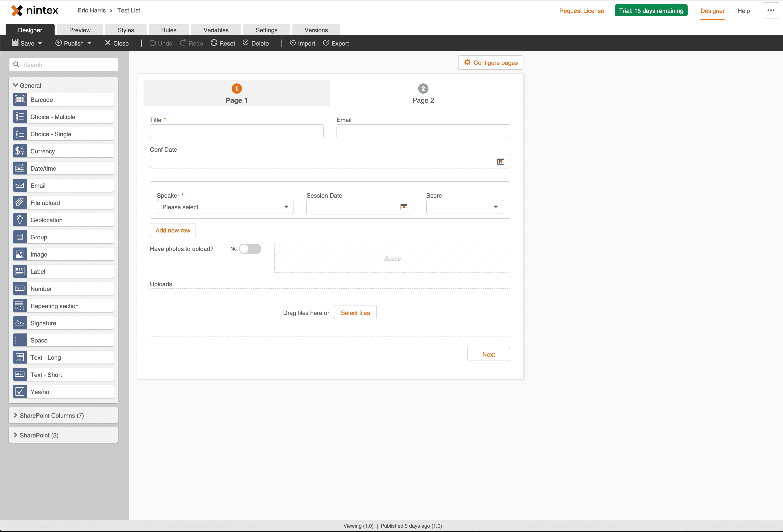Click Trial: 15 days remaining badge
The width and height of the screenshot is (783, 532).
(x=651, y=11)
